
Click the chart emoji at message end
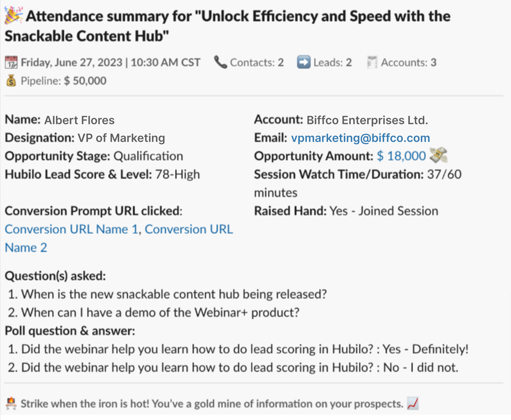click(x=413, y=404)
